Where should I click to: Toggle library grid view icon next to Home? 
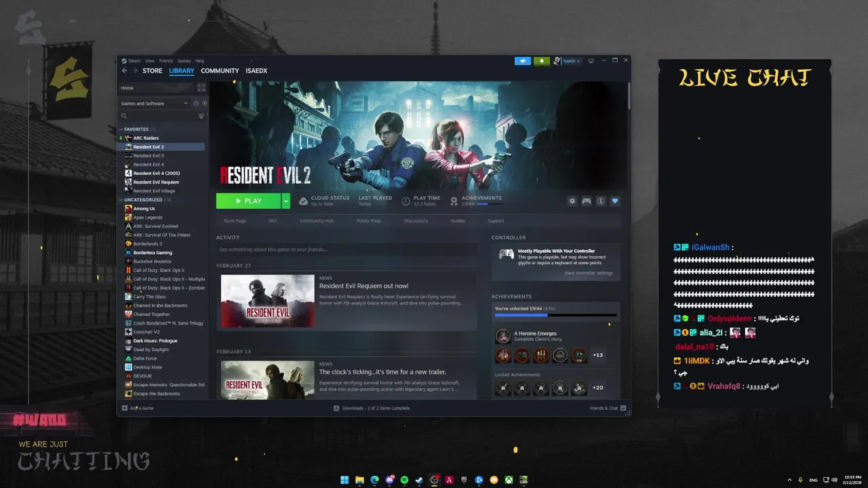201,87
